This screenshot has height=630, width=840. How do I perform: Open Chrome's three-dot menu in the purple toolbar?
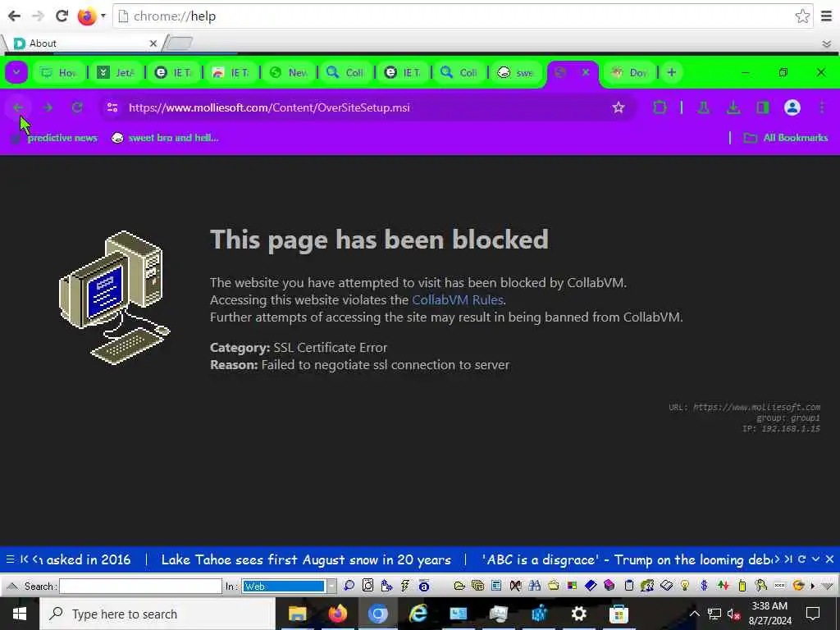[822, 107]
